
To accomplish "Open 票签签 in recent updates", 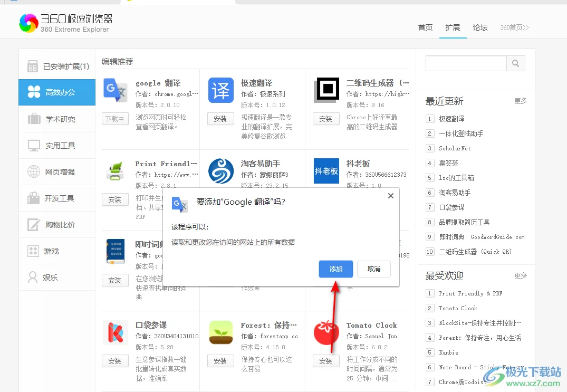I will click(448, 163).
